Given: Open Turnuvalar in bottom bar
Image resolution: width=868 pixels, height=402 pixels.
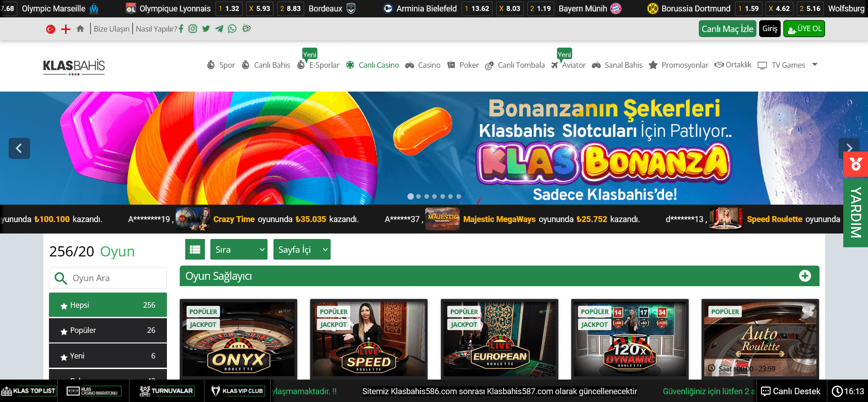Looking at the screenshot, I should point(166,391).
